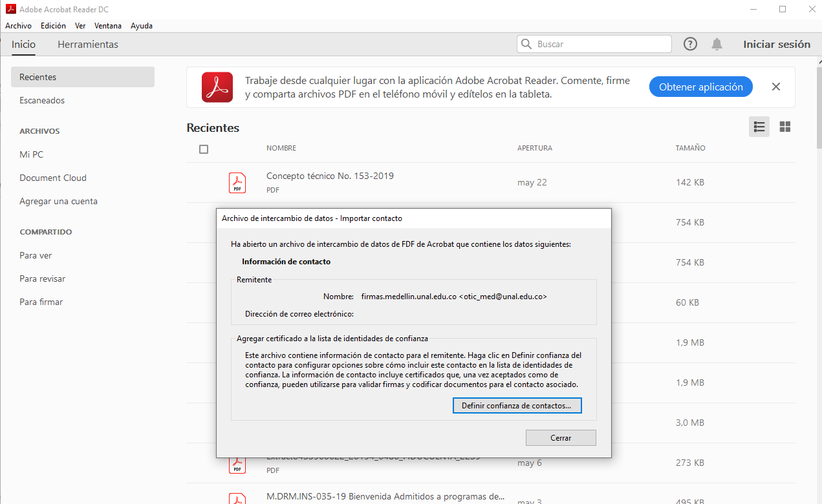Close the dialog with Cerrar
The height and width of the screenshot is (504, 822).
(561, 438)
